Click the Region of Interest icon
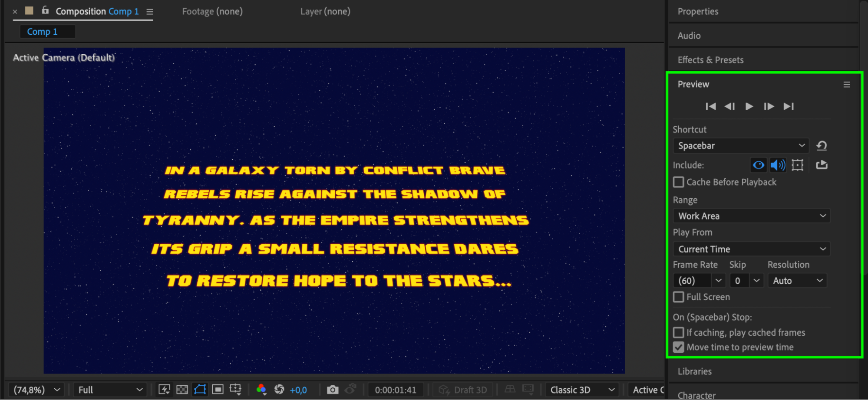 (218, 390)
